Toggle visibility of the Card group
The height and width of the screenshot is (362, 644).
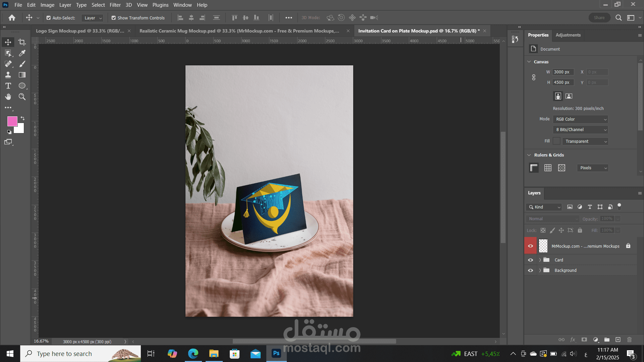531,260
